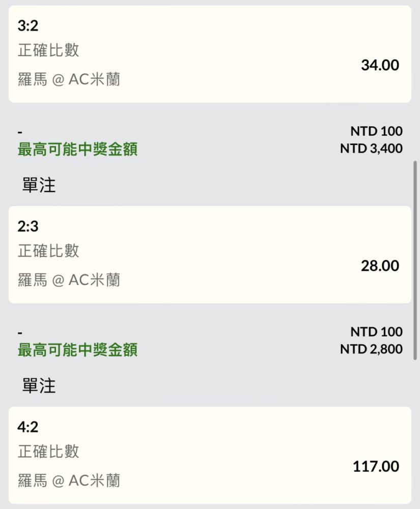
Task: Click 正確比數 label in the 3:2 card
Action: tap(49, 50)
